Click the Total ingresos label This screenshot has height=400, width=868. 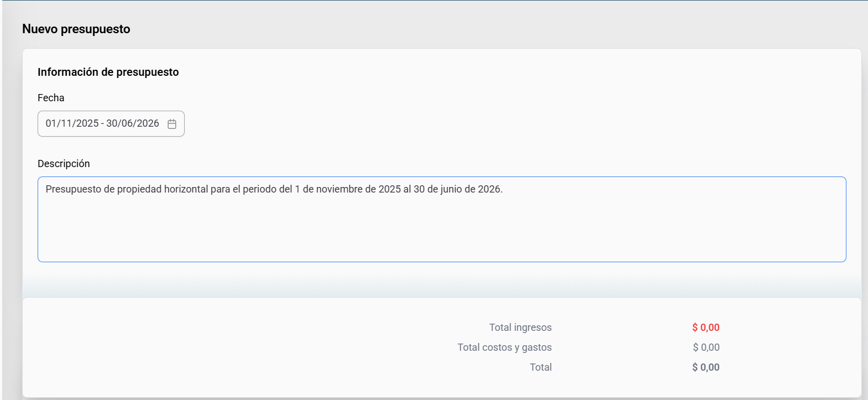point(520,328)
